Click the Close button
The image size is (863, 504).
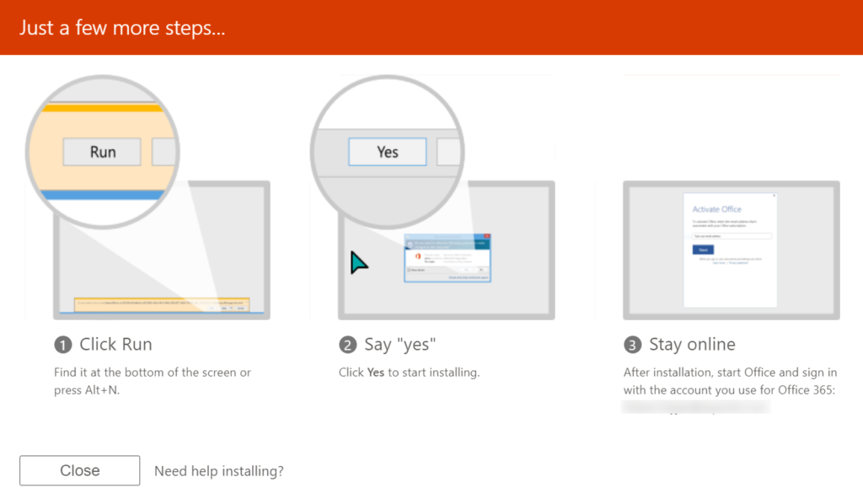(x=79, y=470)
